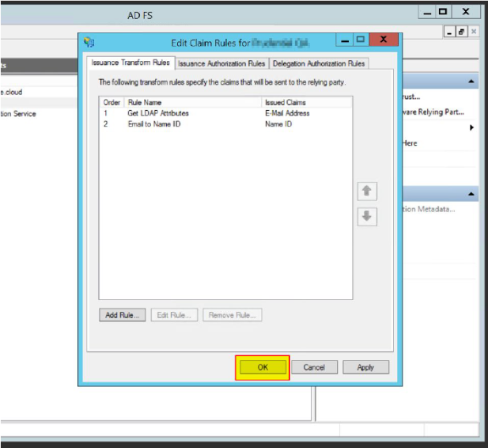The image size is (488, 448).
Task: Minimize the inner MMC console pane
Action: [x=449, y=32]
